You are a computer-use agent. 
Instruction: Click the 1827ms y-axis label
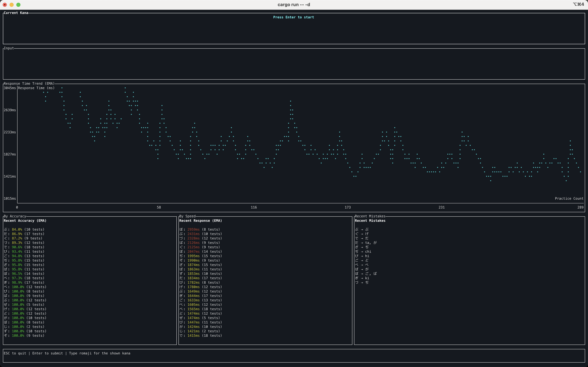pyautogui.click(x=10, y=154)
